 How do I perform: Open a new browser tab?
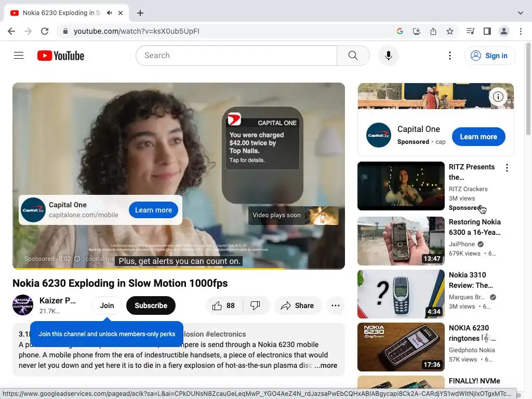[x=140, y=13]
